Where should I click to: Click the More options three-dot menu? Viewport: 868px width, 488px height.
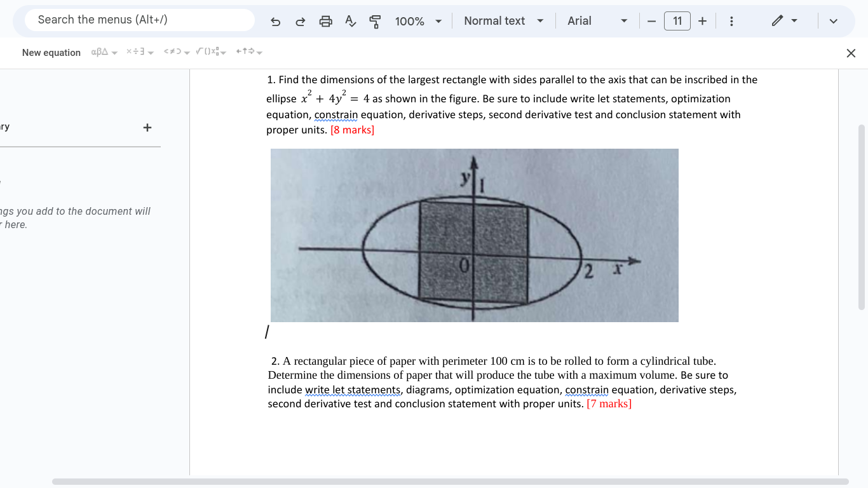tap(731, 21)
